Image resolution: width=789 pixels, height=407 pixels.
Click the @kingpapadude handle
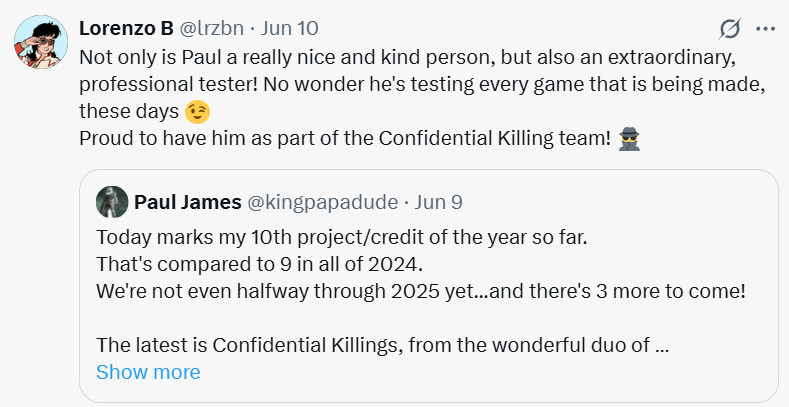324,202
